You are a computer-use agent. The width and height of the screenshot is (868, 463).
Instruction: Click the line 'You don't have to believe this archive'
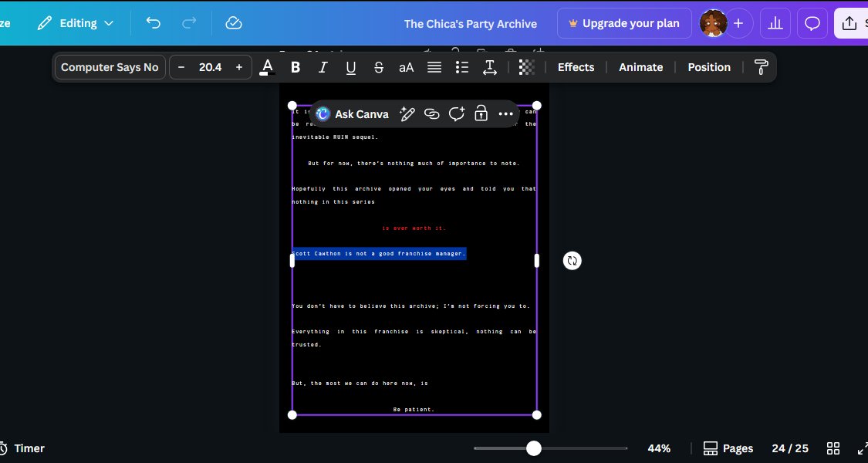[x=410, y=306]
